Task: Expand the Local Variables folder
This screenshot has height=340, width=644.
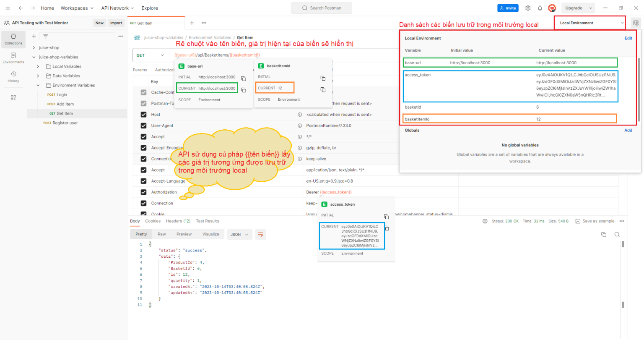Action: 38,67
